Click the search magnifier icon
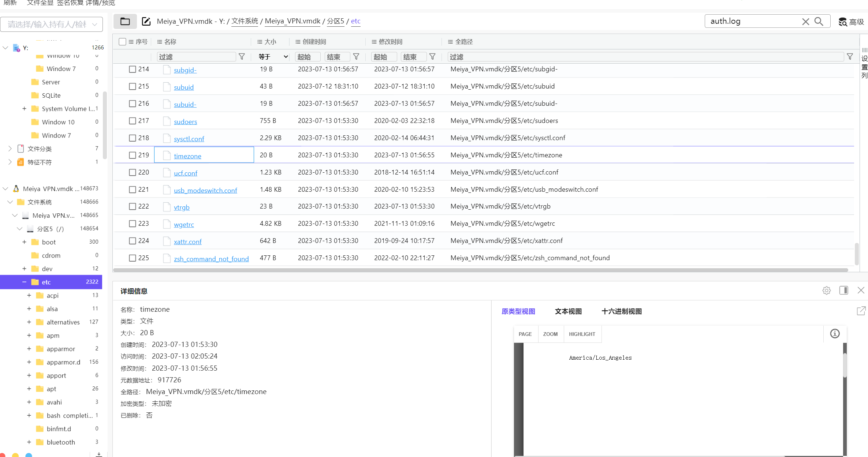The height and width of the screenshot is (457, 868). point(819,21)
